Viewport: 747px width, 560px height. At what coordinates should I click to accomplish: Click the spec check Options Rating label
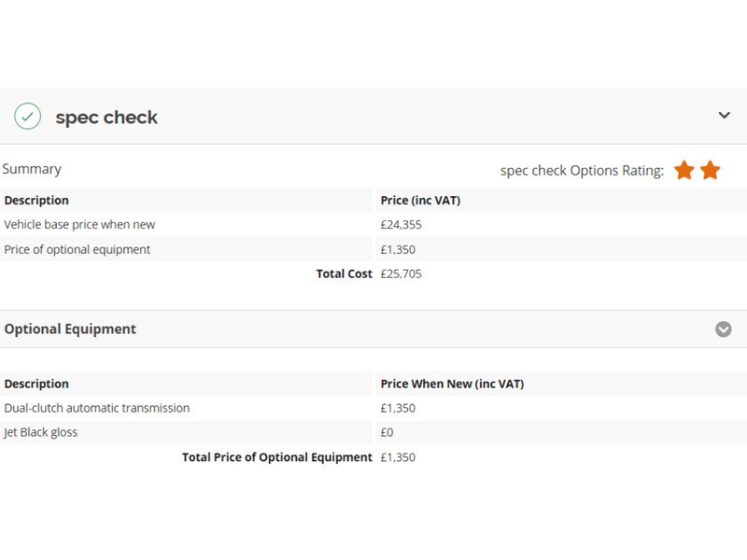[x=582, y=171]
